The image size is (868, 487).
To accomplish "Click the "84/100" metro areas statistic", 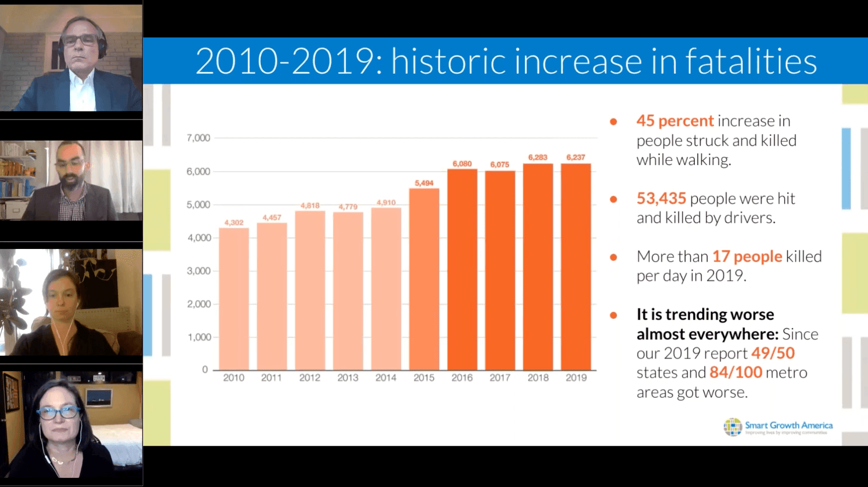I will (736, 373).
